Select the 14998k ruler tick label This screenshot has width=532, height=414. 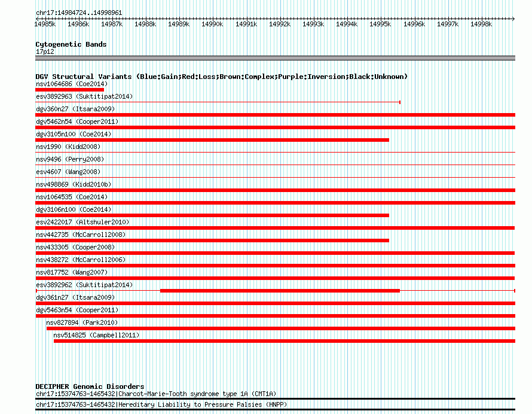481,24
